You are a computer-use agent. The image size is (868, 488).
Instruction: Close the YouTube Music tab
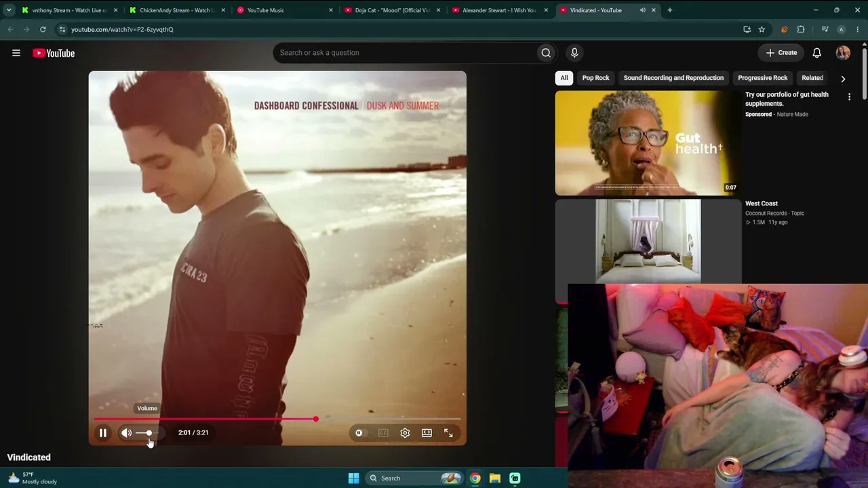(x=331, y=10)
